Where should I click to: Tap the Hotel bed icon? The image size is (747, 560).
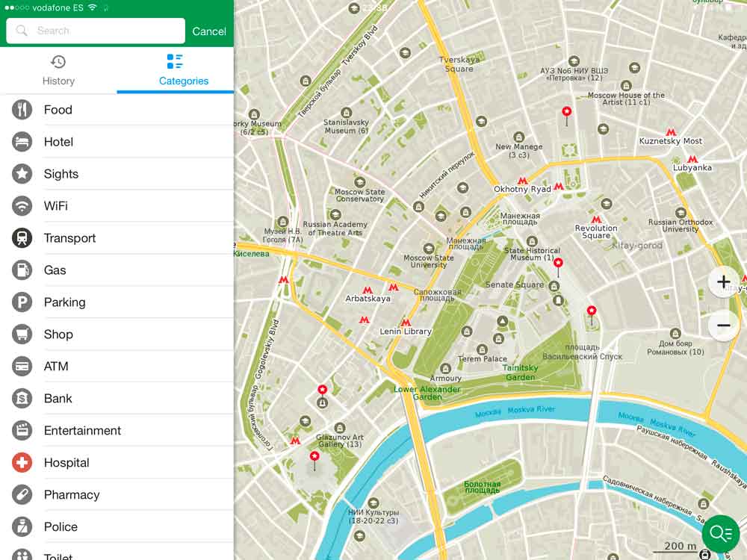22,141
